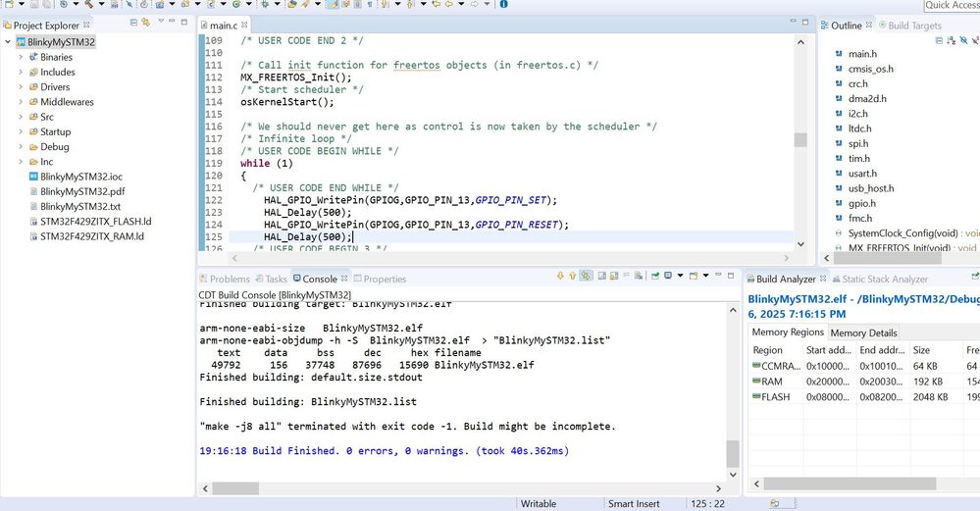This screenshot has width=980, height=511.
Task: Click the Debug bug icon in toolbar
Action: 265,4
